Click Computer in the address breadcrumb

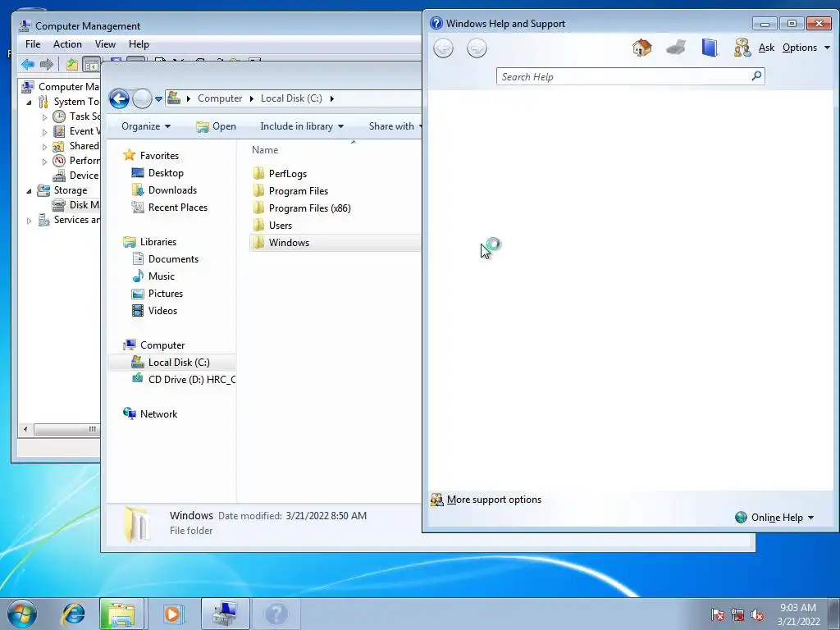[220, 98]
